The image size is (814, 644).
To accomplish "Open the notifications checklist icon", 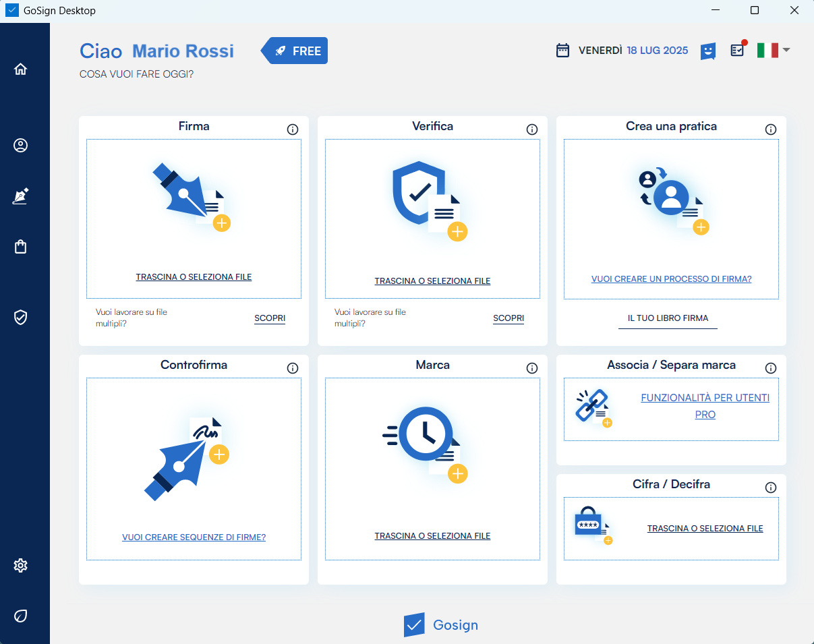I will point(738,51).
